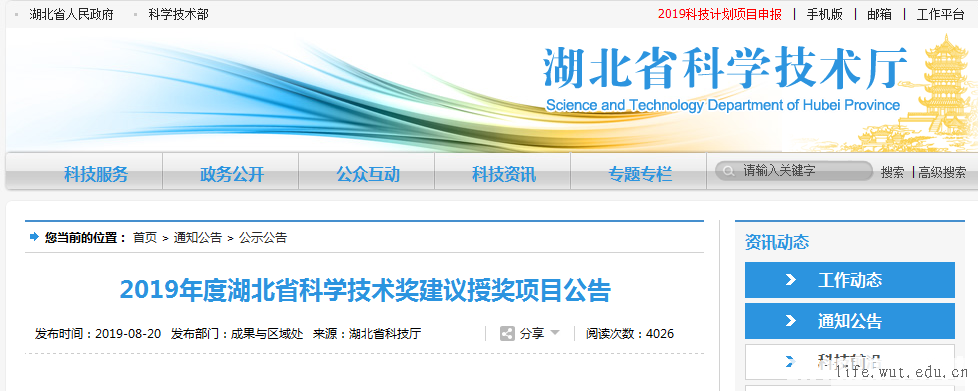Click the blue arrow before 您当前的位置
This screenshot has width=978, height=391.
click(x=34, y=237)
